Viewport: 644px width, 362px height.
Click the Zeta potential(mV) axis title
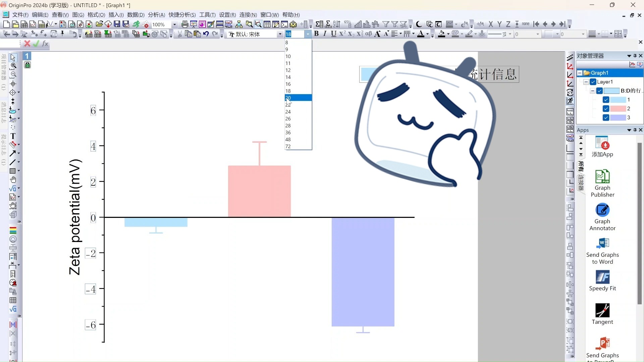coord(75,217)
